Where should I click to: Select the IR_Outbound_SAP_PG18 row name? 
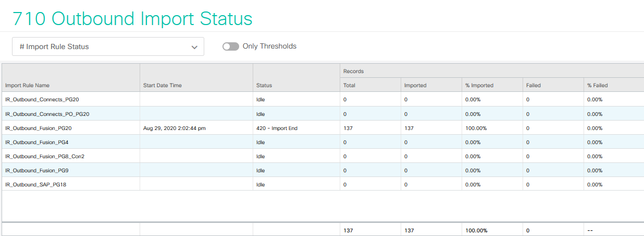click(x=35, y=184)
